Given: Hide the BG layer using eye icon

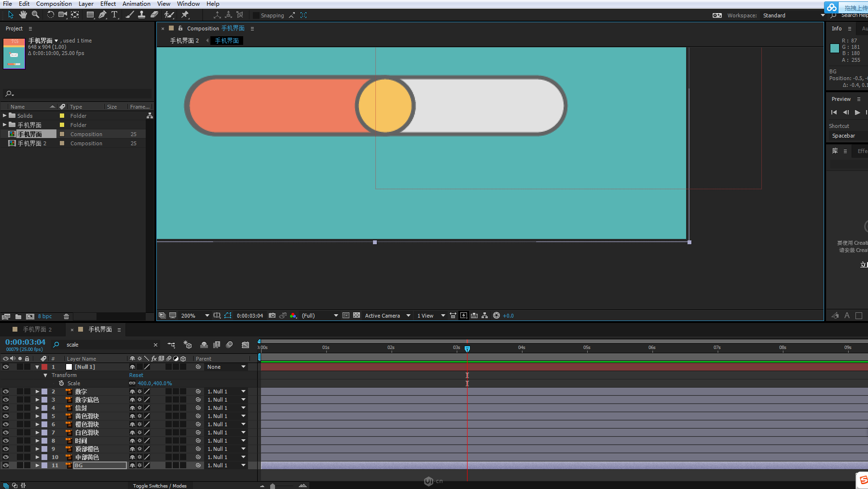Looking at the screenshot, I should tap(6, 465).
